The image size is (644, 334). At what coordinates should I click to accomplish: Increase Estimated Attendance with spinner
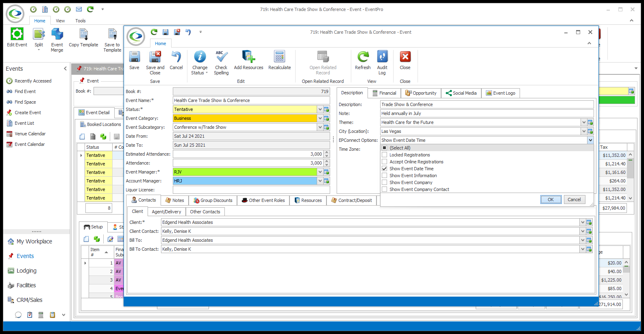pos(326,152)
